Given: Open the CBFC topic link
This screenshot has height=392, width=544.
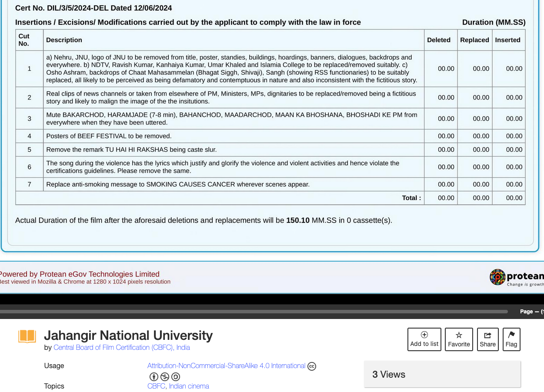Looking at the screenshot, I should pos(156,386).
